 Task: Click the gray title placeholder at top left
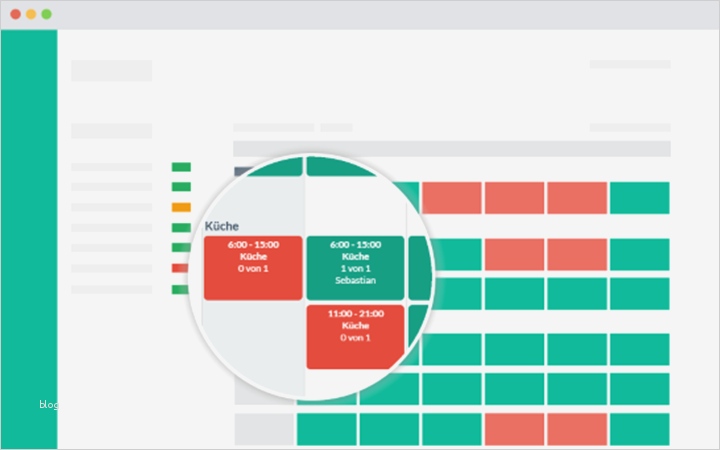point(111,71)
